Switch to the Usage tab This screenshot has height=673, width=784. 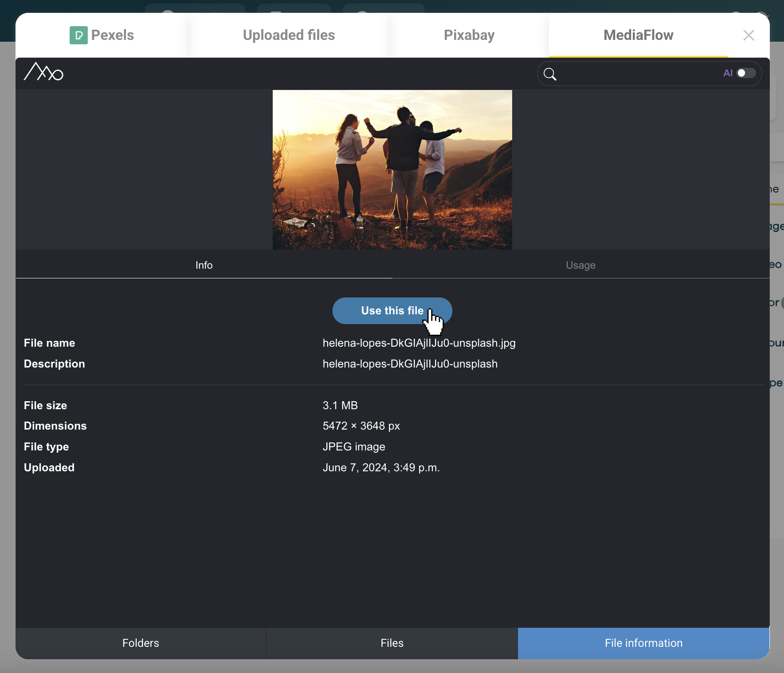(x=580, y=265)
